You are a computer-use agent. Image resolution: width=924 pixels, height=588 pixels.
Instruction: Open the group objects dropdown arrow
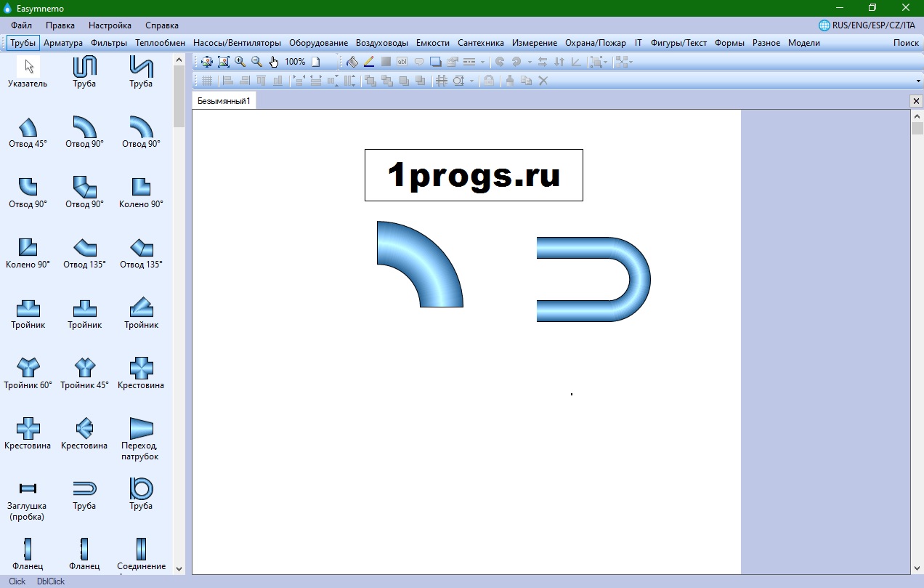606,62
